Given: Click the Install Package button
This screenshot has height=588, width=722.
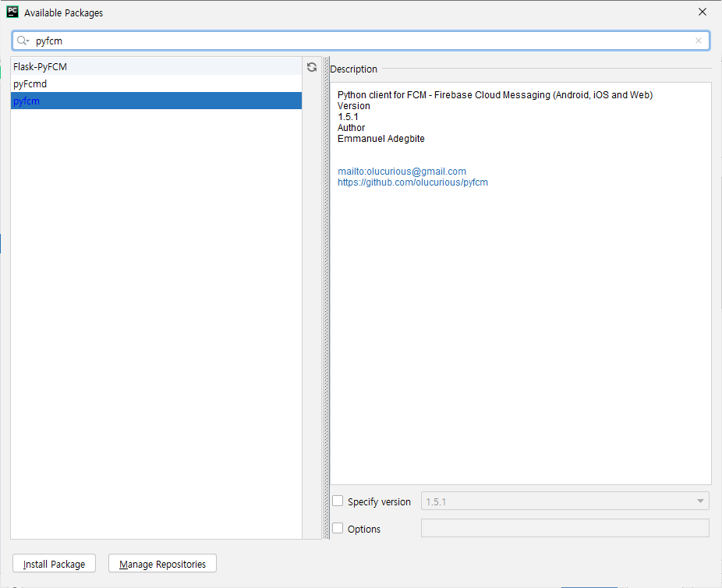Looking at the screenshot, I should pyautogui.click(x=54, y=564).
